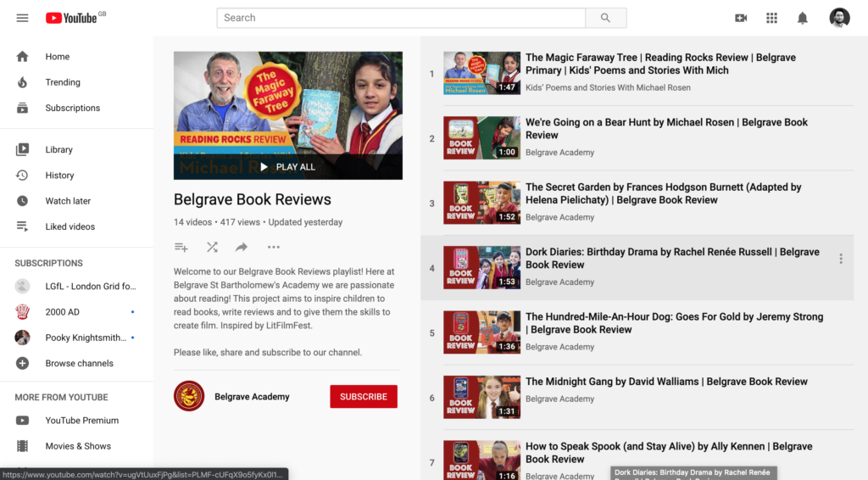Open the YouTube apps grid
The height and width of the screenshot is (480, 868).
coord(771,18)
